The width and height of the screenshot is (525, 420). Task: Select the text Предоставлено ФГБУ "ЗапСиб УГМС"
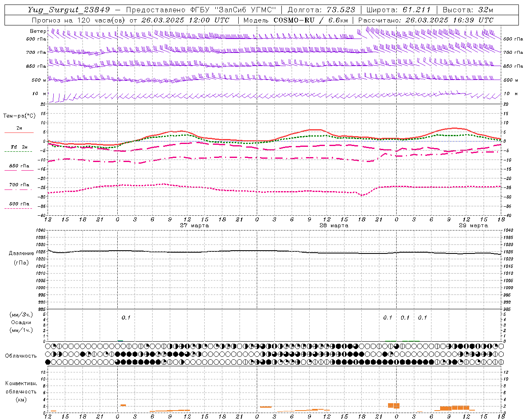[x=201, y=10]
